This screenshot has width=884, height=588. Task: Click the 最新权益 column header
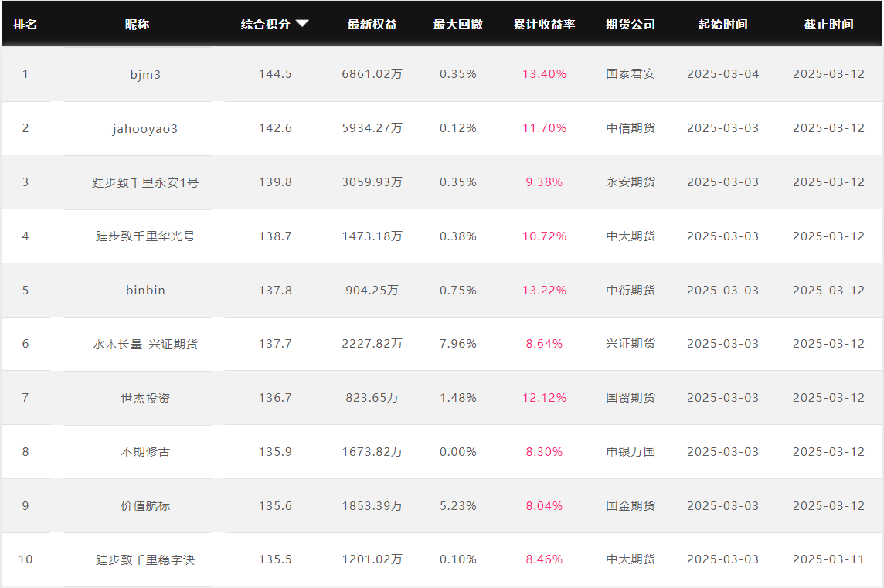[372, 24]
